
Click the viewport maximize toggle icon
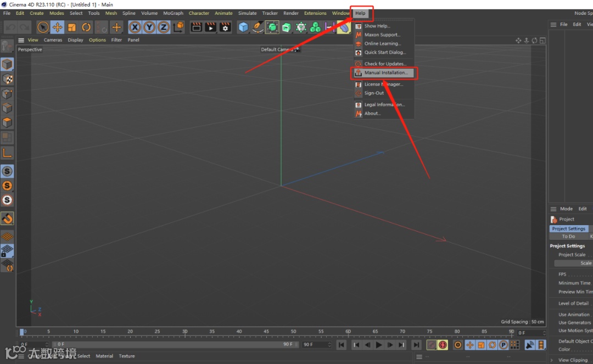tap(542, 41)
